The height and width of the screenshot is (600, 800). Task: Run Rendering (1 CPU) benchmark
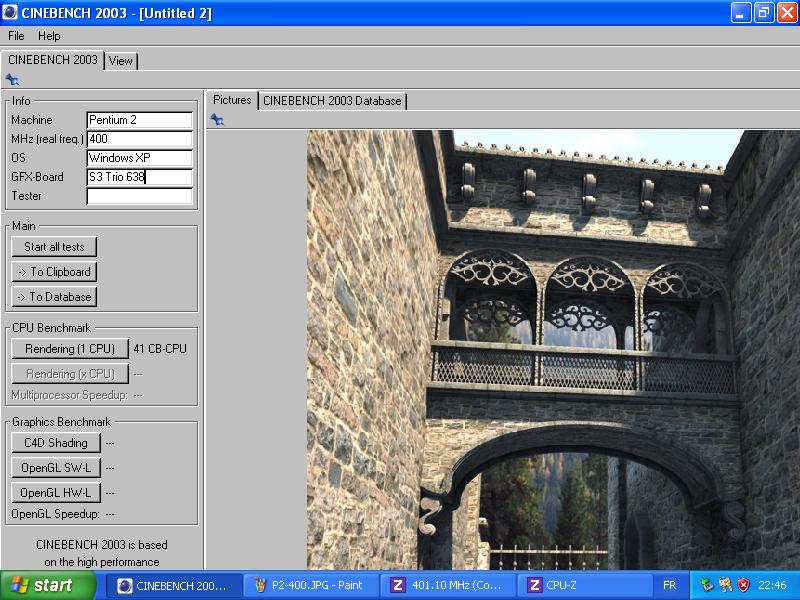(70, 349)
